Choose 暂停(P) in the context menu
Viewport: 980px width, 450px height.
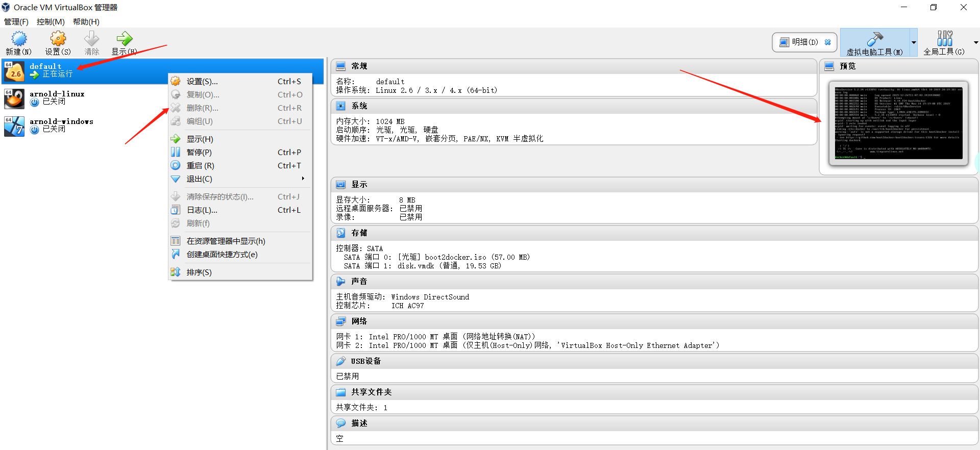199,153
